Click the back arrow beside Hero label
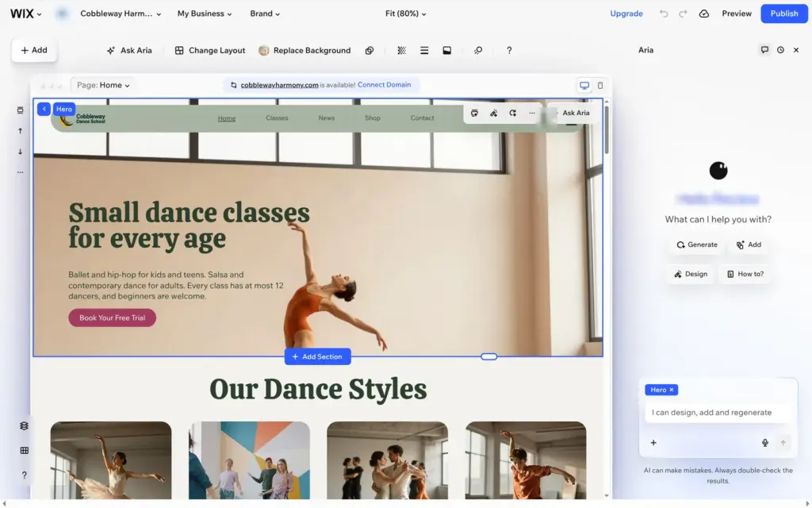This screenshot has height=508, width=812. [44, 109]
